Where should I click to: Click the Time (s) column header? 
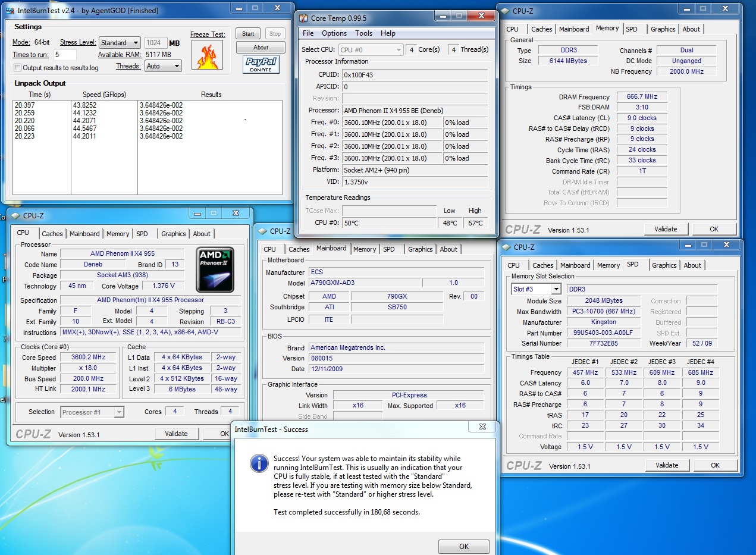click(40, 95)
